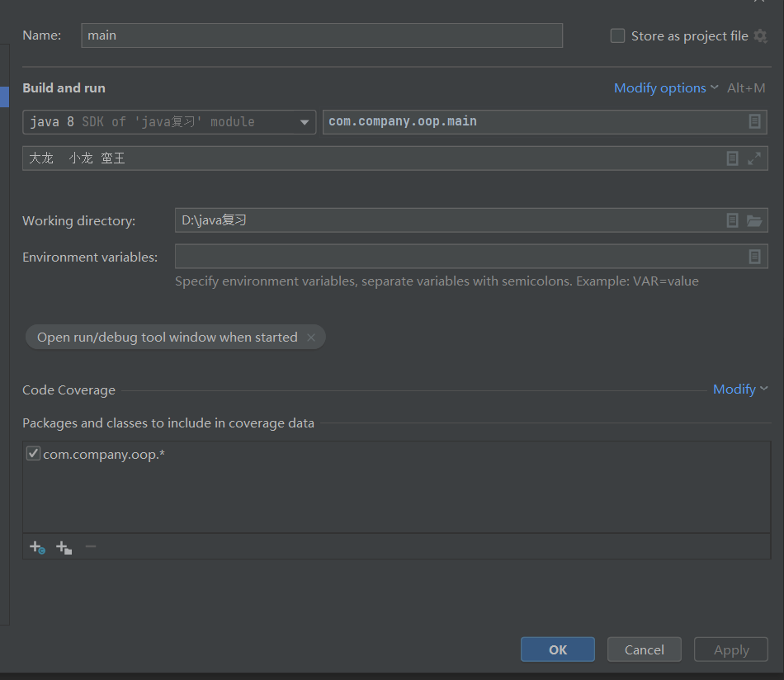The width and height of the screenshot is (784, 680).
Task: Edit environment variables via list icon
Action: (754, 257)
